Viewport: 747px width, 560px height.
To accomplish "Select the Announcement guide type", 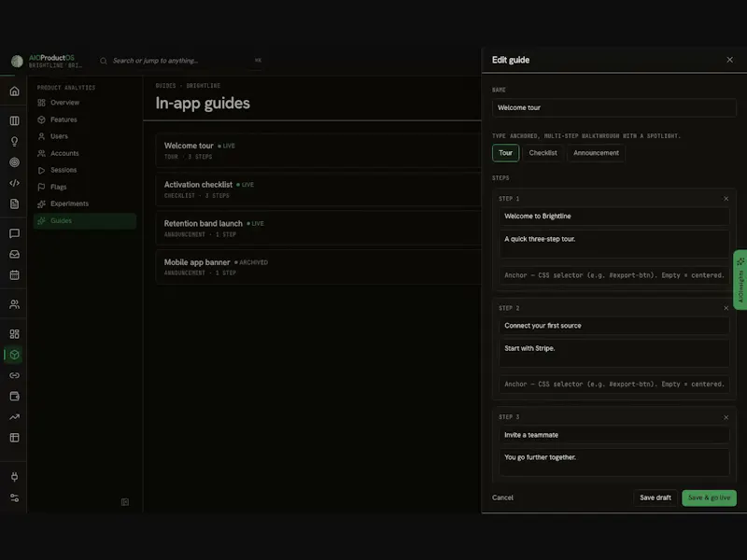I will (596, 153).
